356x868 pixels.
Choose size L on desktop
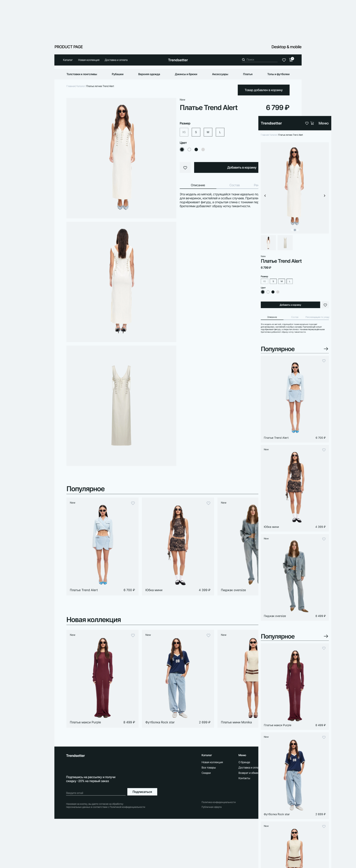coord(220,132)
